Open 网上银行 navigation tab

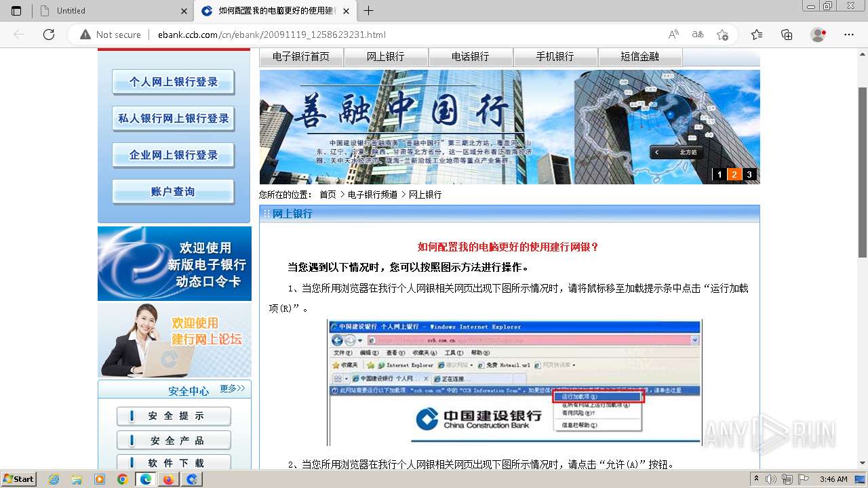(386, 57)
